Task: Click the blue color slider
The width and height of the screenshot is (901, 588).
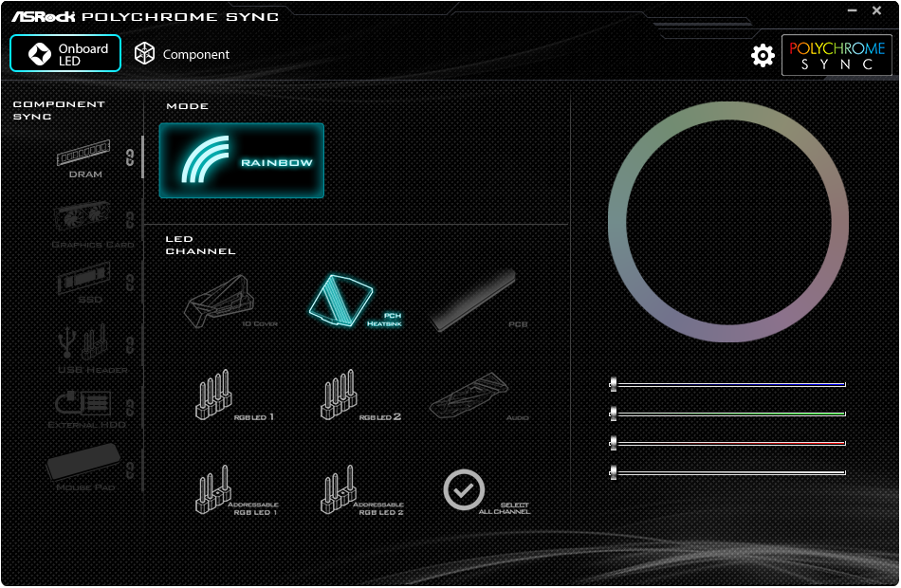Action: 728,384
